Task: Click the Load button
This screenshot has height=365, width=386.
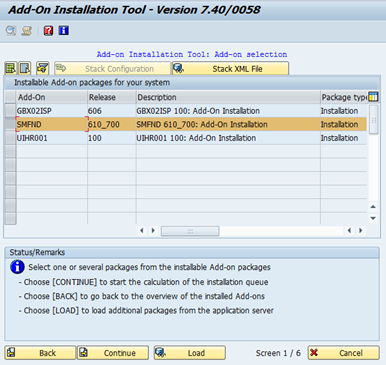Action: tap(190, 353)
